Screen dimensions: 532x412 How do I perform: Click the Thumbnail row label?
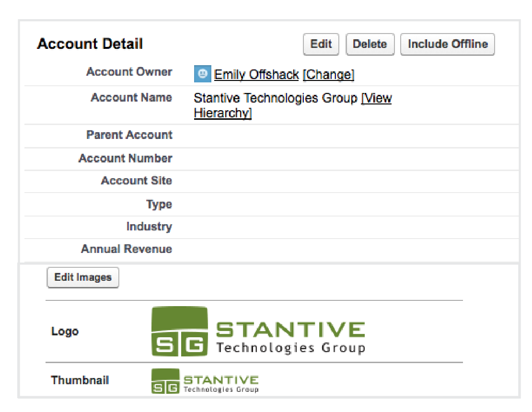(x=80, y=380)
